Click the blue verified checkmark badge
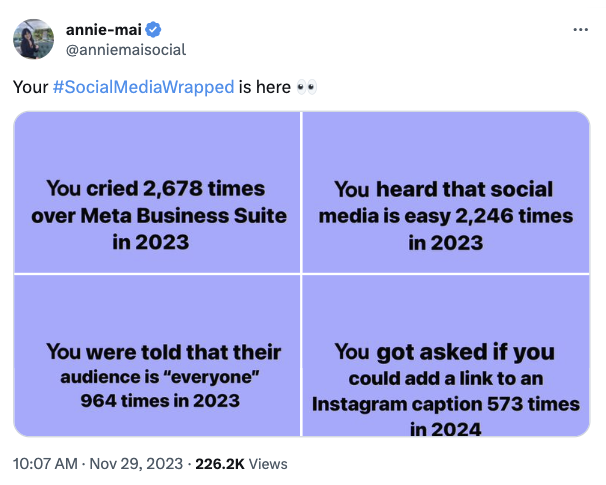Screen dimensions: 606x485 tap(154, 30)
